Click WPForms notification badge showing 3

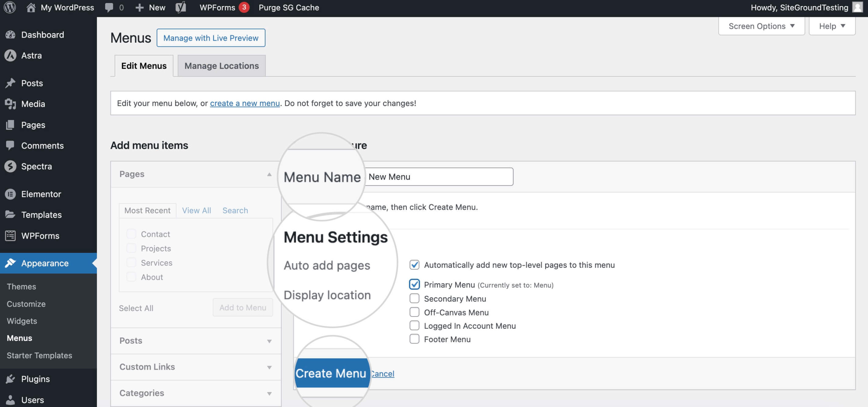244,7
